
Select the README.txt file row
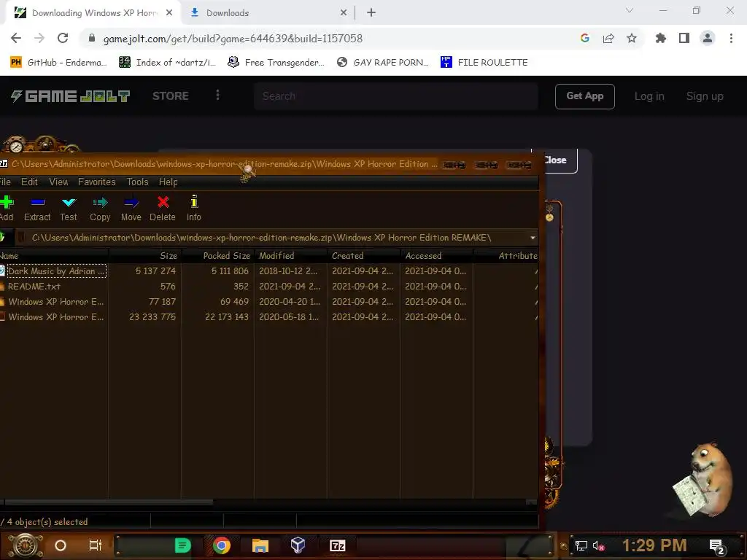[x=269, y=286]
